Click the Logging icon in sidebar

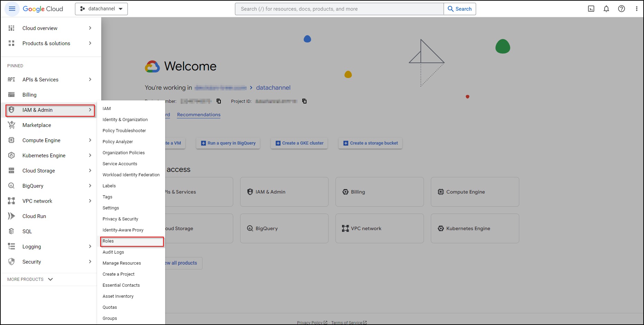[11, 246]
